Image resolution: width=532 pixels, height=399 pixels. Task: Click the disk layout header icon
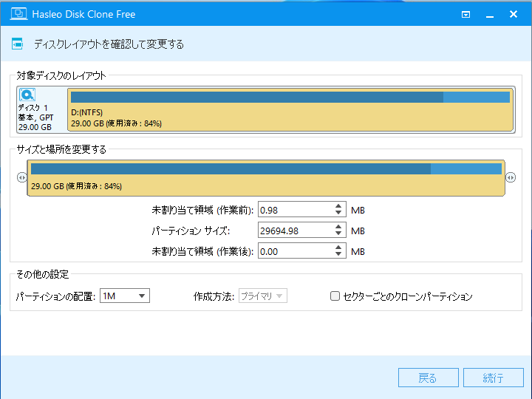pos(17,44)
